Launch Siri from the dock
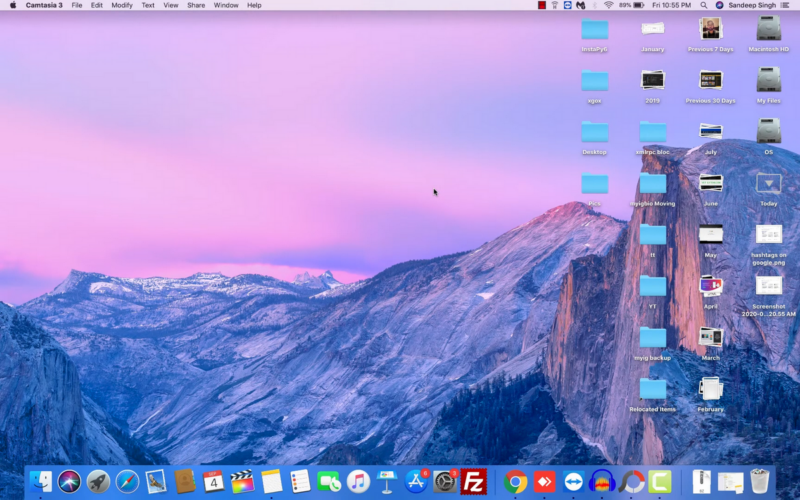This screenshot has height=500, width=800. coord(69,481)
